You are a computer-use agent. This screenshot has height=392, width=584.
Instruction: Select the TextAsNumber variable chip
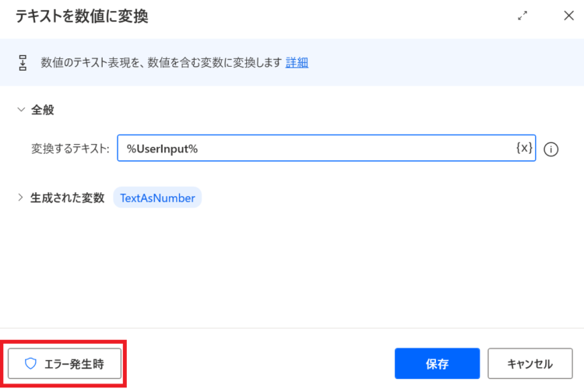[157, 198]
